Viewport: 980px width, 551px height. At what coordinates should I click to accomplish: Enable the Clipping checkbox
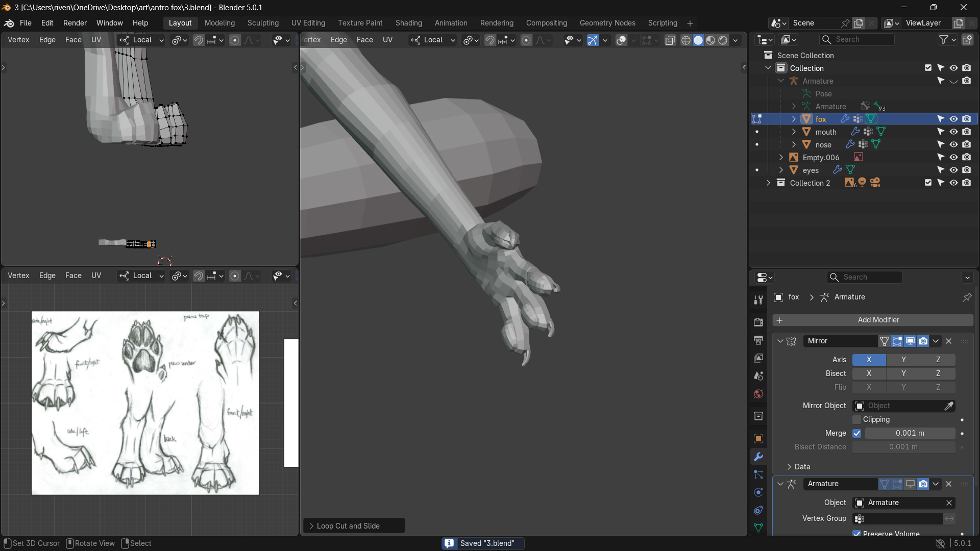point(857,419)
